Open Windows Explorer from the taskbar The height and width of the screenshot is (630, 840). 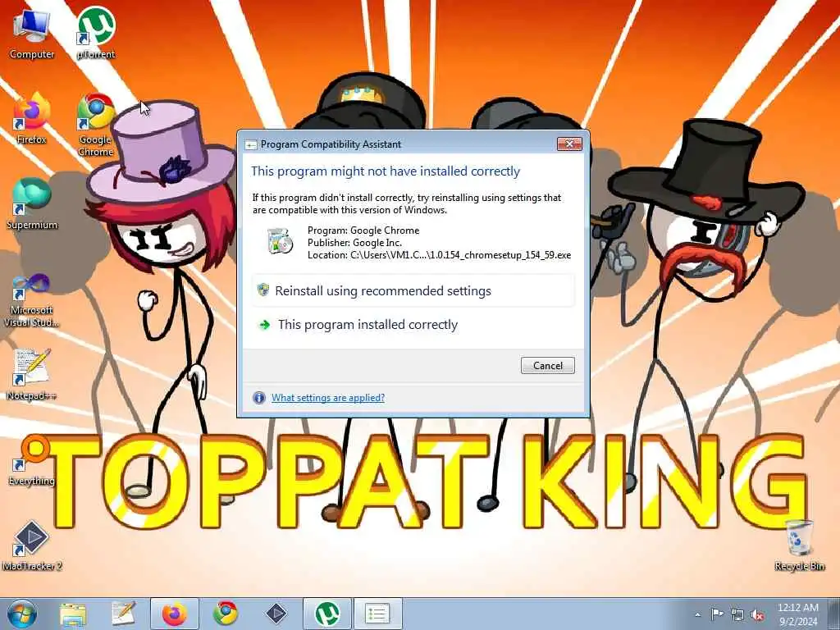click(73, 614)
